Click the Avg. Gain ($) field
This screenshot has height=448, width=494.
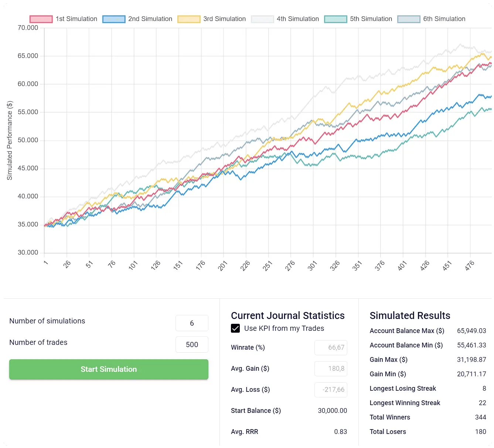(331, 369)
